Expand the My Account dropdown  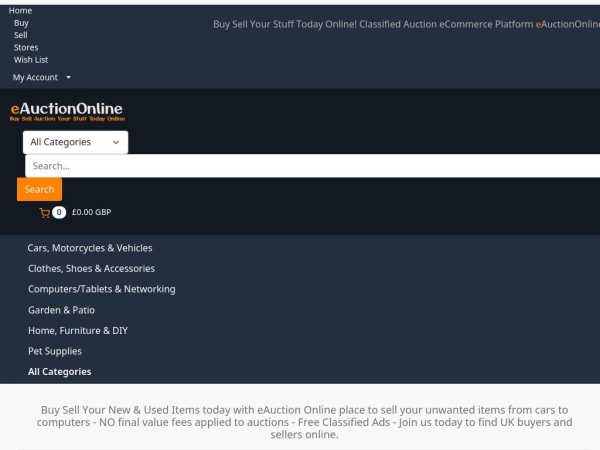coord(42,77)
